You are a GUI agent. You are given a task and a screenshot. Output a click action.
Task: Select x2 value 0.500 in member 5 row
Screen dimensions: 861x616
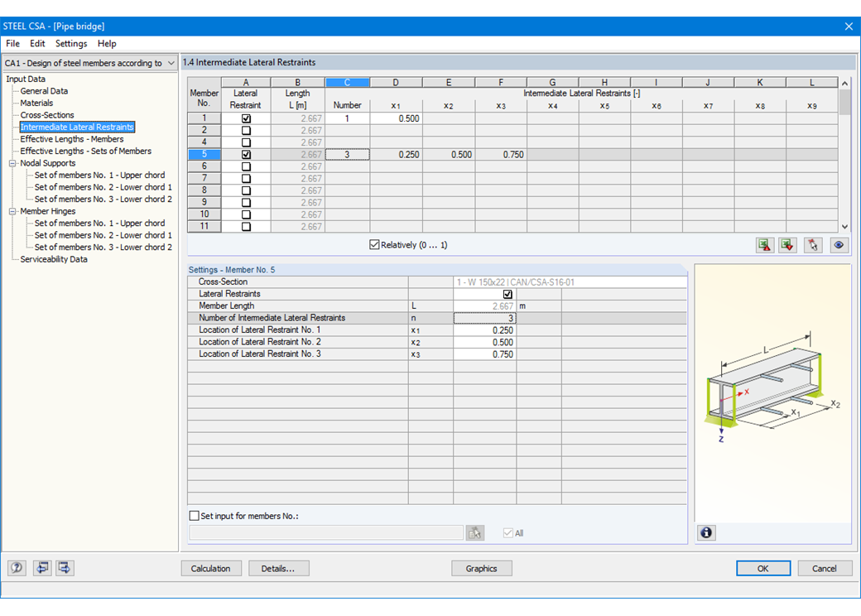pyautogui.click(x=449, y=155)
